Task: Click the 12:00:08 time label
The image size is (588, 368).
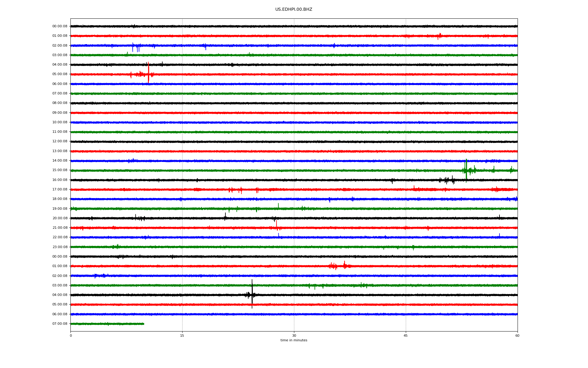Action: tap(60, 141)
